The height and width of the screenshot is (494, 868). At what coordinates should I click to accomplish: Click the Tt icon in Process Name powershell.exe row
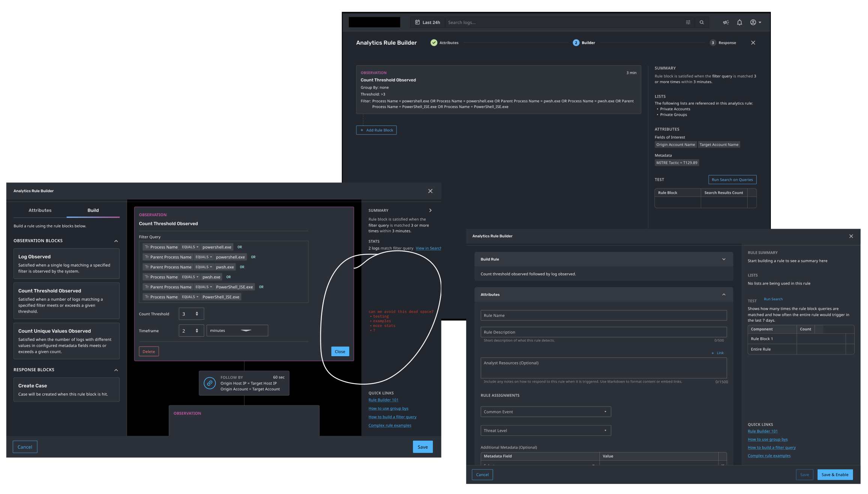147,247
